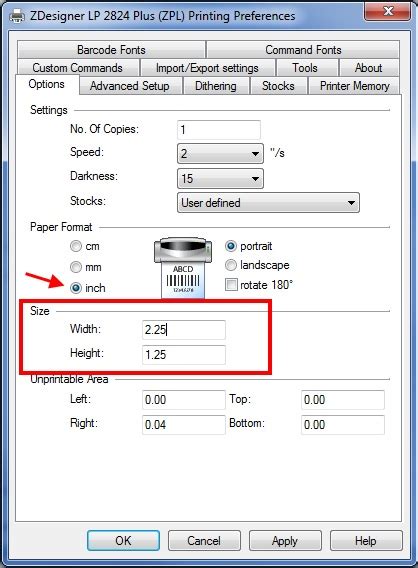
Task: Enable the rotate 180° checkbox
Action: pos(231,285)
